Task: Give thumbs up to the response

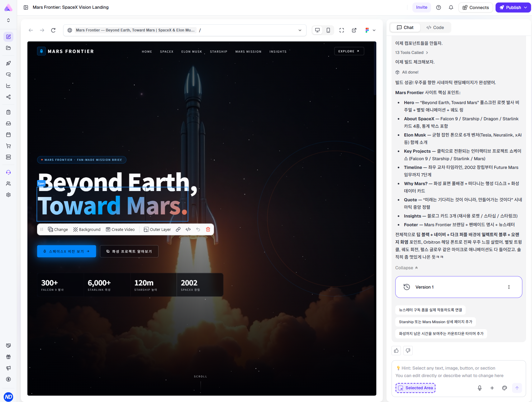Action: pos(396,351)
